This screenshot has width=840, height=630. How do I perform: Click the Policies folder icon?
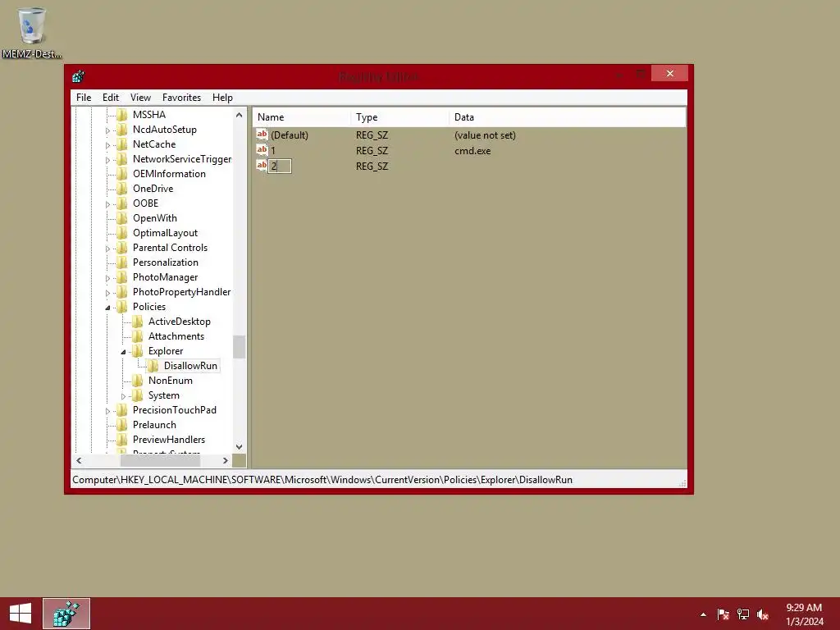[x=122, y=307]
